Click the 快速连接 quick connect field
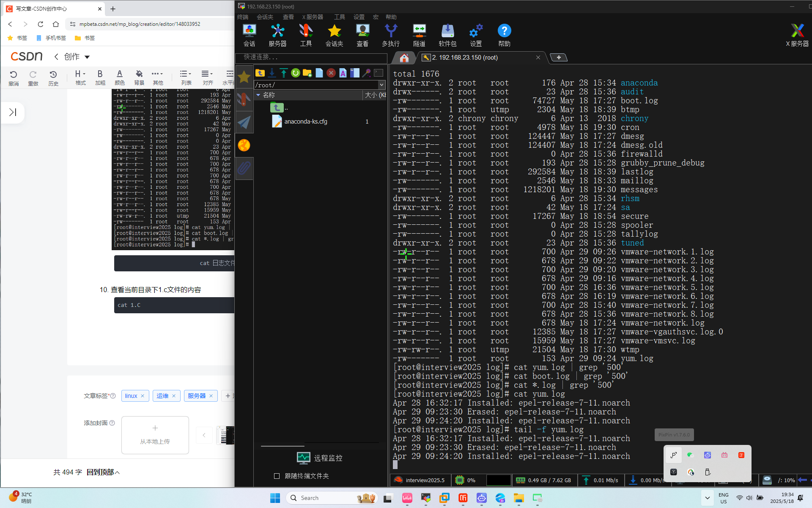 (x=311, y=57)
